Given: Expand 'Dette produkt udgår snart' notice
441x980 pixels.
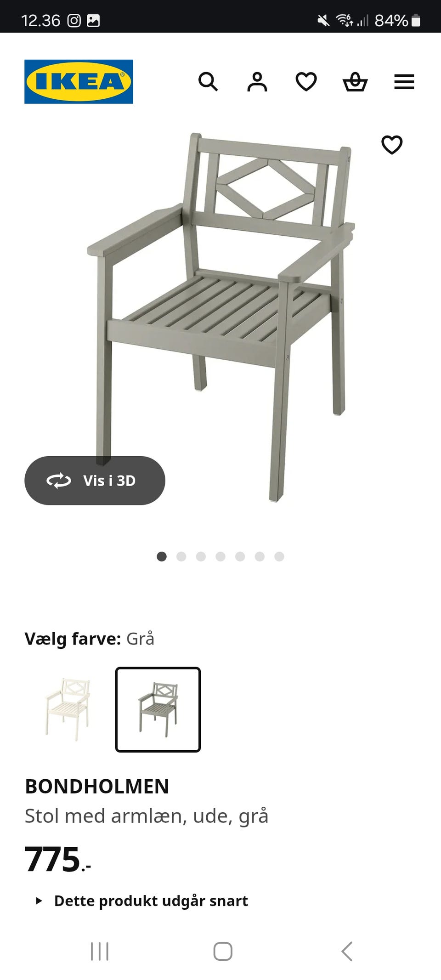Looking at the screenshot, I should [x=141, y=901].
